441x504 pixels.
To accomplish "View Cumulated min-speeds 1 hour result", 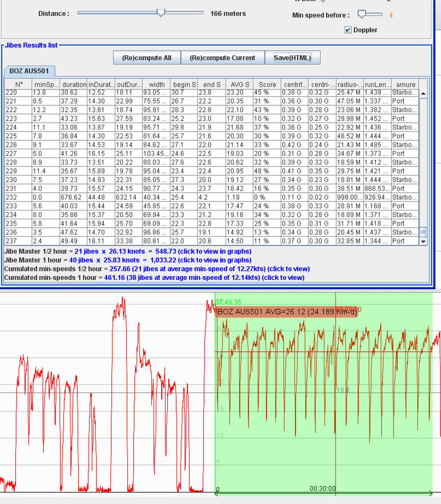I will [x=204, y=278].
